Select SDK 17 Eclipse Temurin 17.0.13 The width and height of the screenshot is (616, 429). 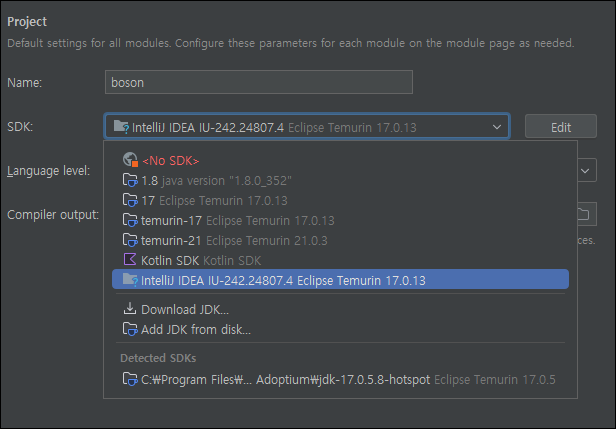[x=340, y=200]
